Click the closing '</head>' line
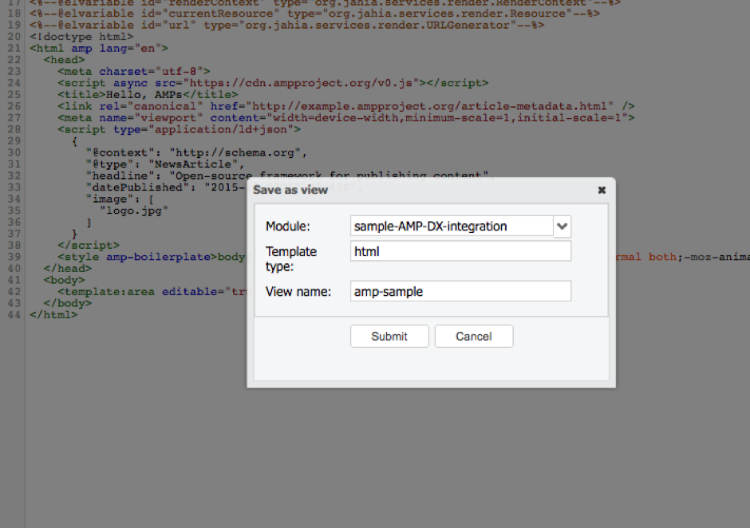Image resolution: width=750 pixels, height=528 pixels. click(67, 268)
